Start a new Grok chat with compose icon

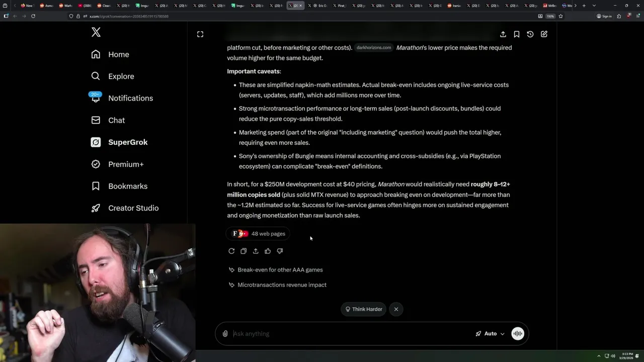544,34
